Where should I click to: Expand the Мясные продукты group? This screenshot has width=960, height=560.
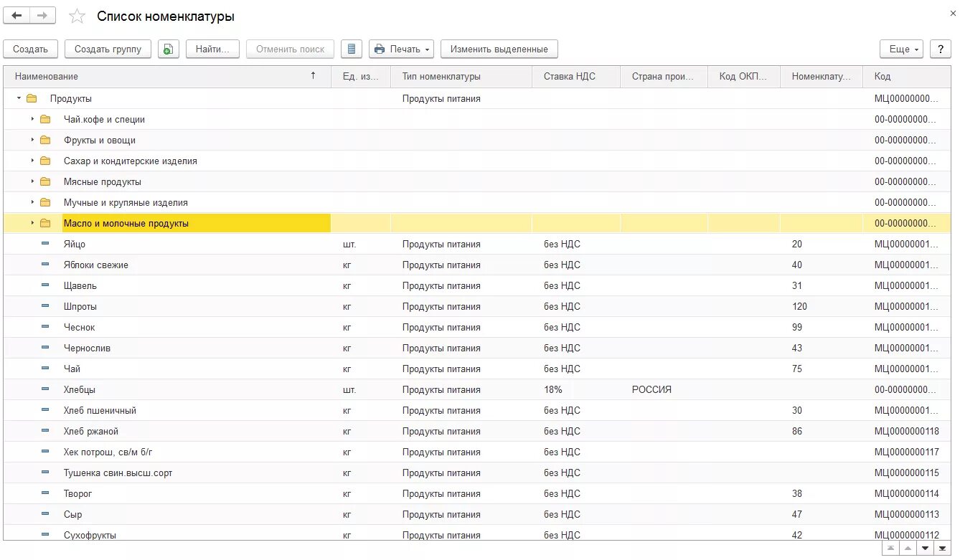click(32, 181)
